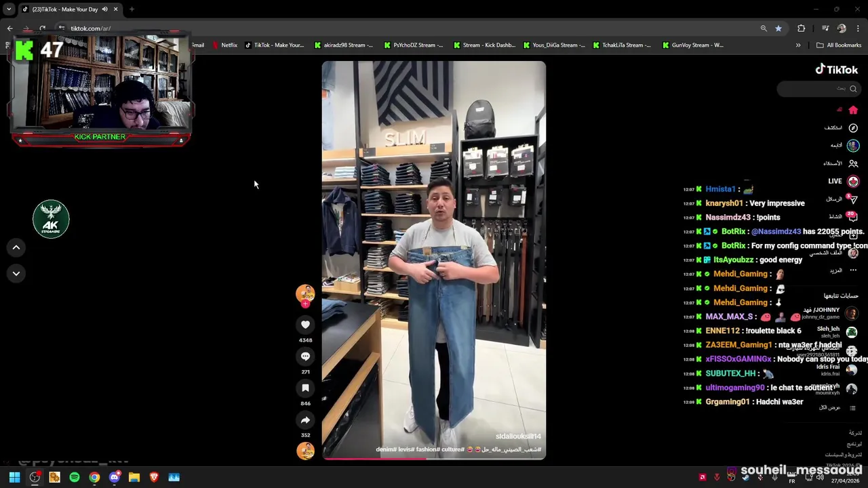Open Activity inbox with 20 badge
The width and height of the screenshot is (868, 488).
[x=852, y=217]
